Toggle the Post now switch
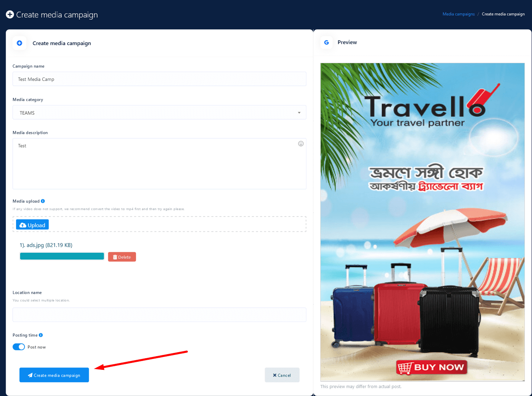 coord(19,347)
